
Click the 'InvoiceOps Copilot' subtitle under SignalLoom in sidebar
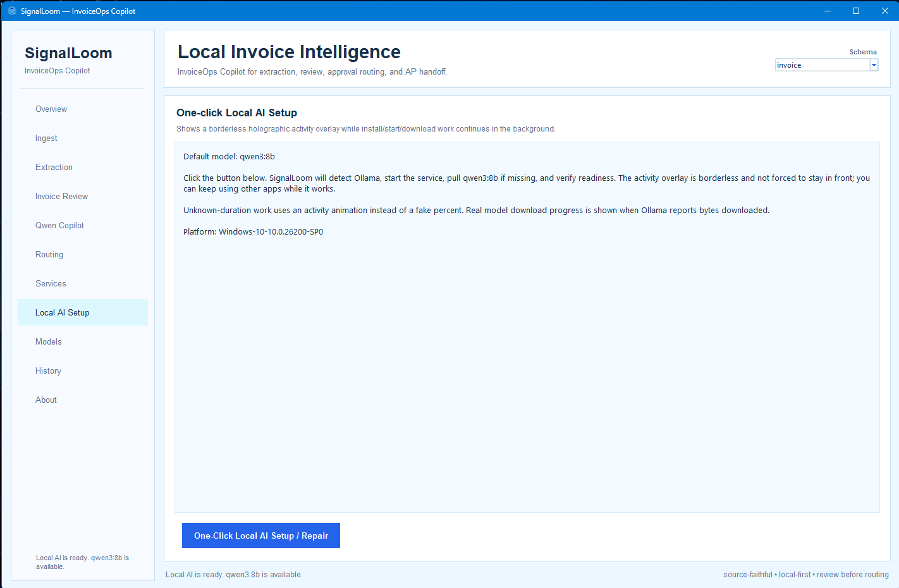pyautogui.click(x=58, y=71)
